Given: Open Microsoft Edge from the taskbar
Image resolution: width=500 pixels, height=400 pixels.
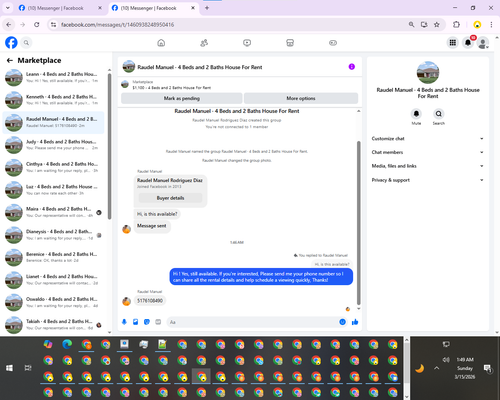Looking at the screenshot, I should pyautogui.click(x=67, y=344).
